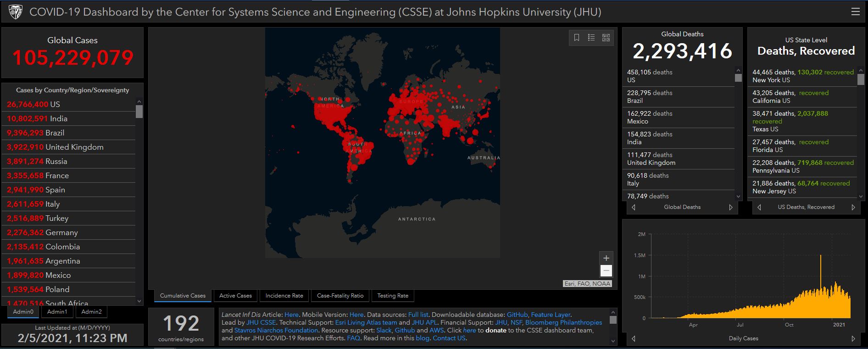This screenshot has height=349, width=868.
Task: Click the JHU shield logo
Action: (x=15, y=12)
